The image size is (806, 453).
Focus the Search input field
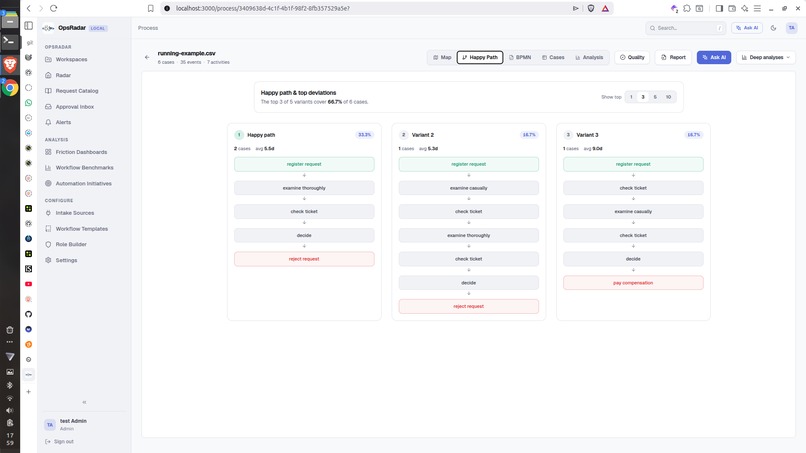[686, 28]
